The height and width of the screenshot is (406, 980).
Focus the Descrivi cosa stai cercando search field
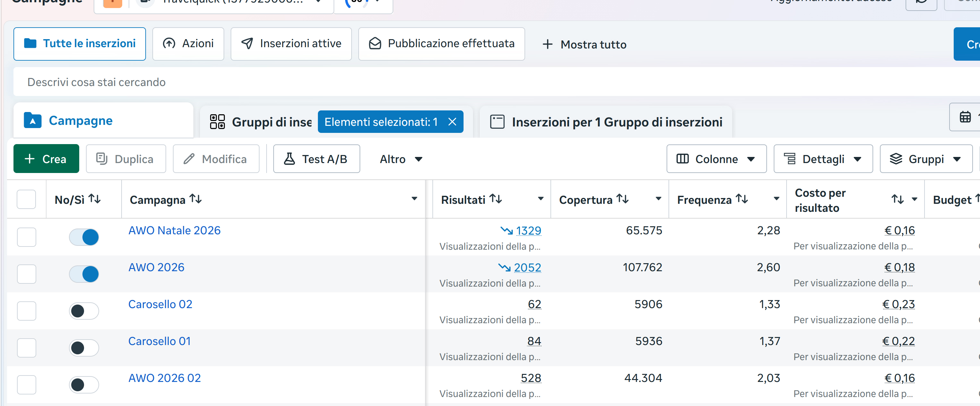[x=497, y=82]
